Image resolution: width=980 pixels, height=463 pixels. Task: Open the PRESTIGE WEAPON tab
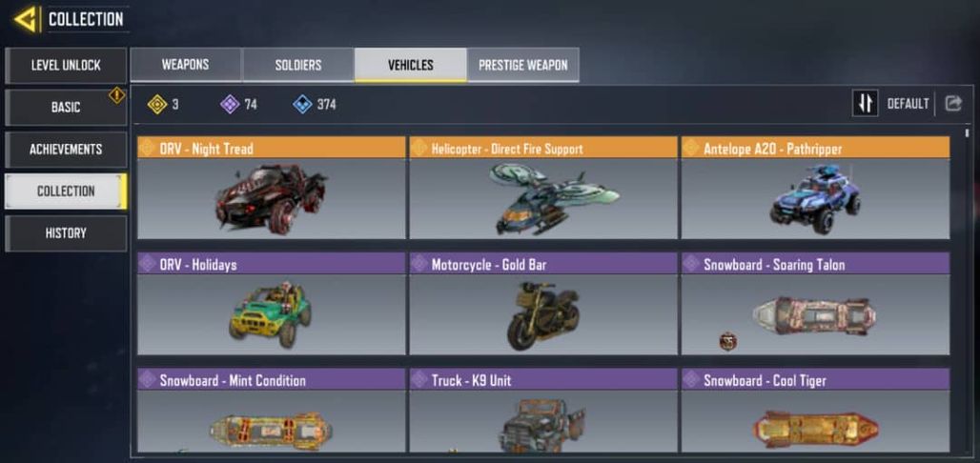pos(523,65)
